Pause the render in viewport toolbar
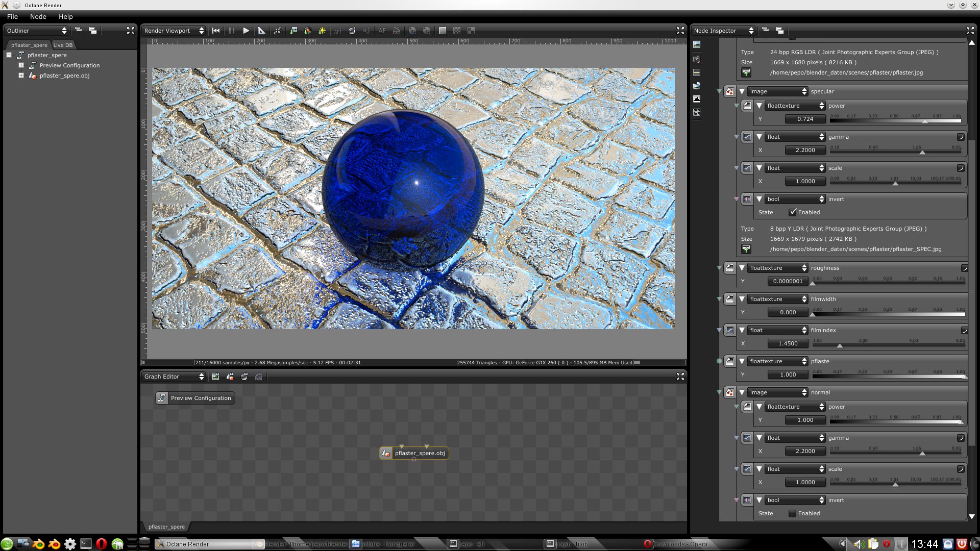 [x=231, y=31]
